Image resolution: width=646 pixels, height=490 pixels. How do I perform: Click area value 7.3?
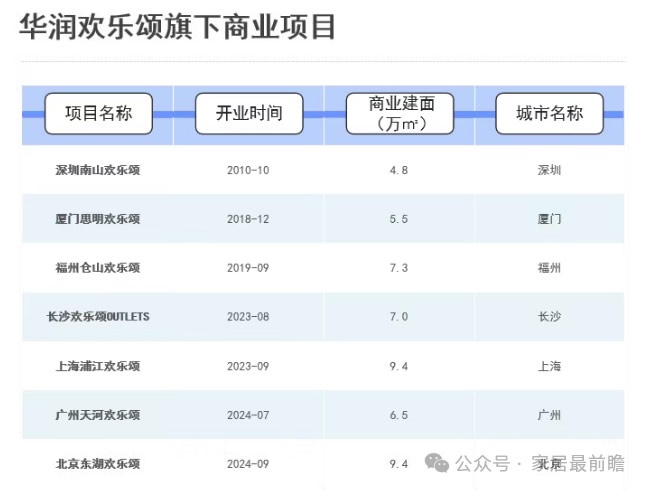[x=399, y=268]
